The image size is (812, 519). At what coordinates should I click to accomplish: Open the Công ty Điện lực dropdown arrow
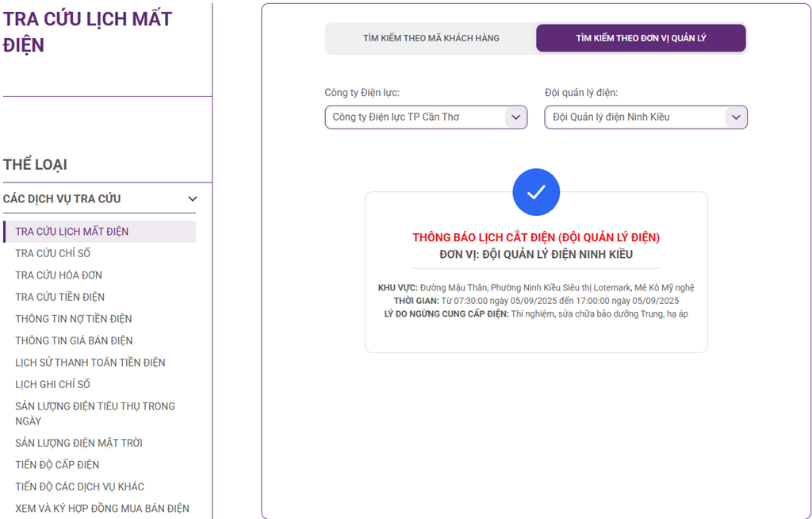coord(515,117)
